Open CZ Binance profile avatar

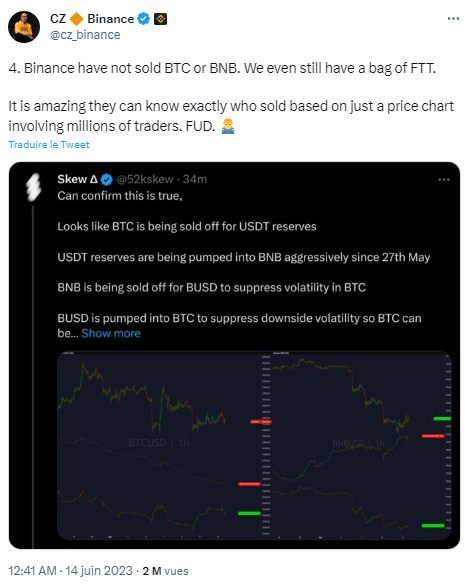pyautogui.click(x=24, y=27)
